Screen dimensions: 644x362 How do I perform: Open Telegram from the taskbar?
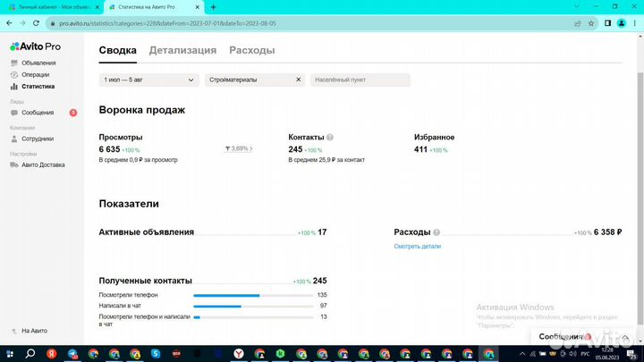[72, 354]
